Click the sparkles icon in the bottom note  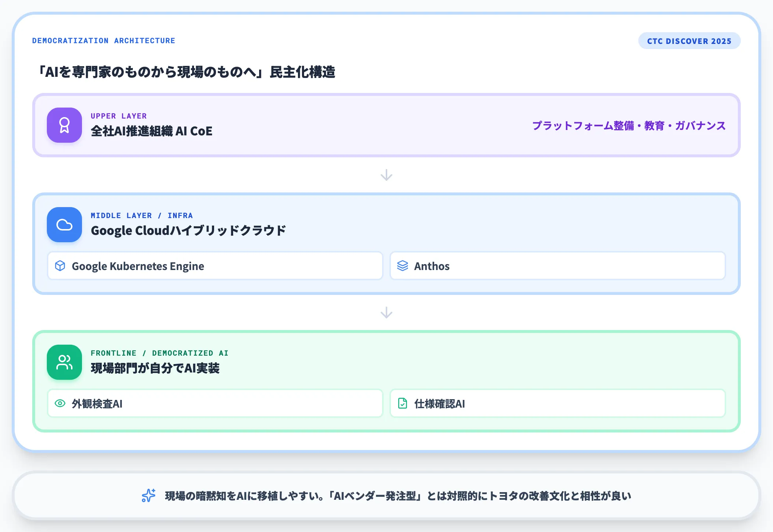pos(149,495)
